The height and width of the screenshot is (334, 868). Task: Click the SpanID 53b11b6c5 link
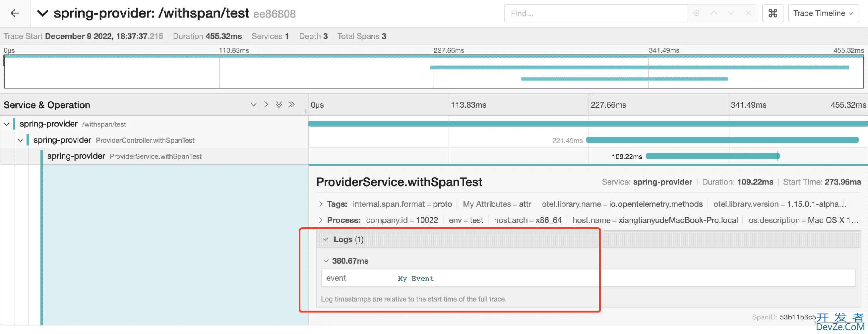798,317
